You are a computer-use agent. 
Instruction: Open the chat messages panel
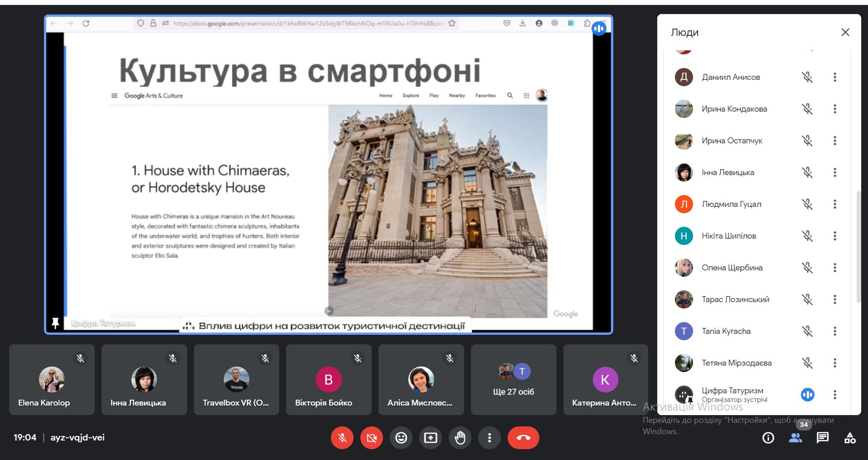pyautogui.click(x=823, y=438)
